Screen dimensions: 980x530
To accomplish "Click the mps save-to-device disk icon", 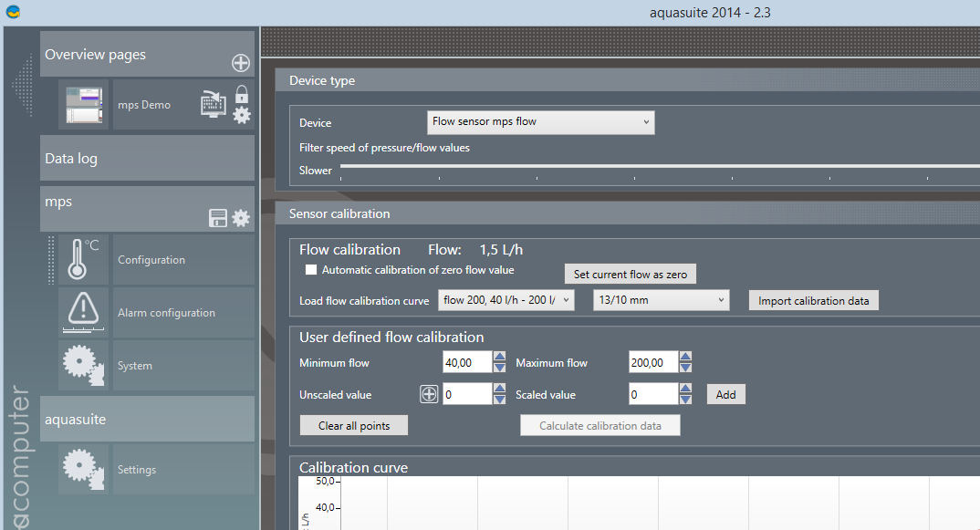I will [x=218, y=218].
